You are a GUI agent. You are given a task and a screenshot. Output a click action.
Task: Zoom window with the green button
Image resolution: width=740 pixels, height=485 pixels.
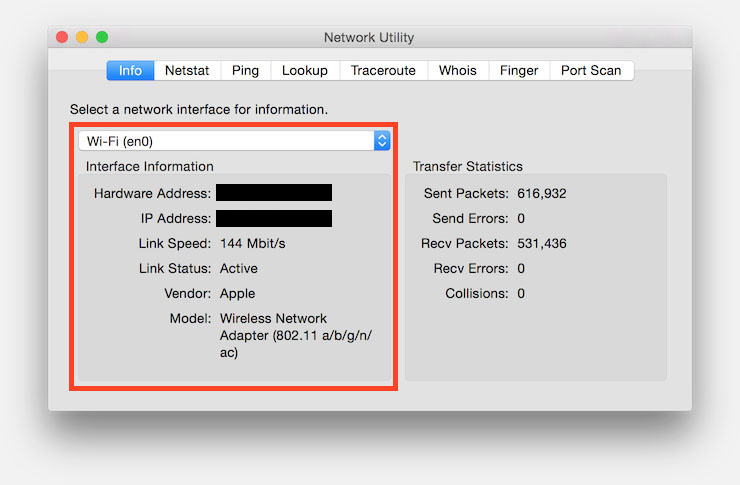[102, 38]
